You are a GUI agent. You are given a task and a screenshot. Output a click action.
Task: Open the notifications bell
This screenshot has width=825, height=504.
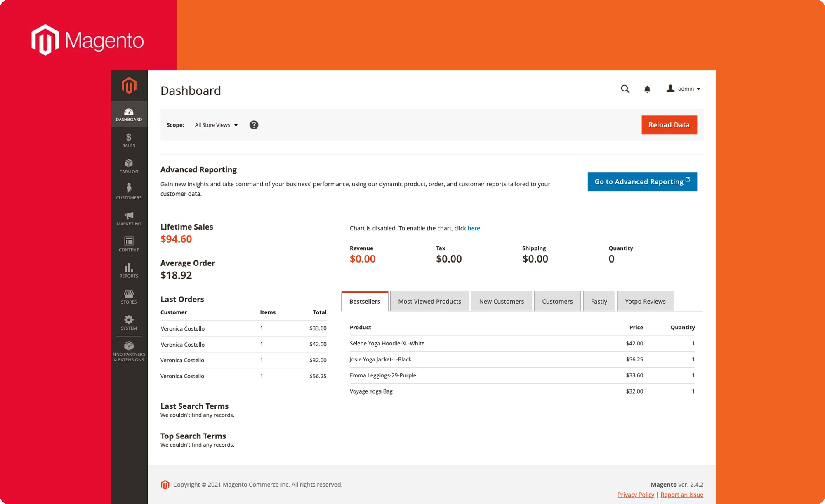647,89
